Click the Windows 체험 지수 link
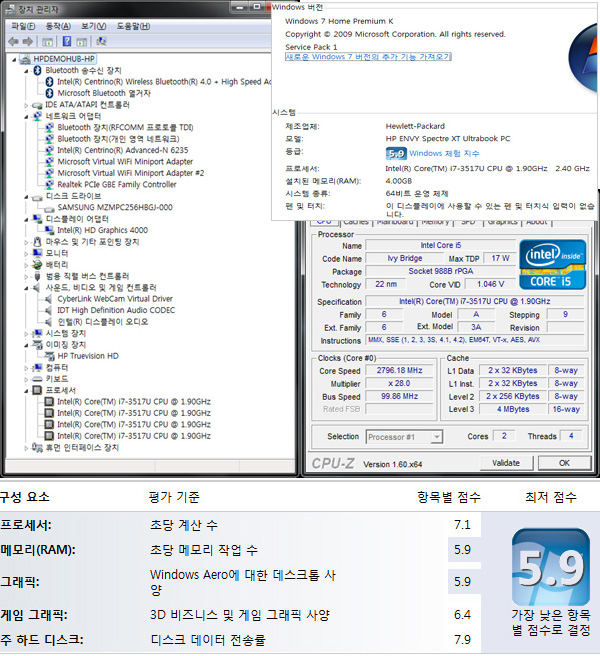Screen dimensions: 600x656 coord(444,154)
